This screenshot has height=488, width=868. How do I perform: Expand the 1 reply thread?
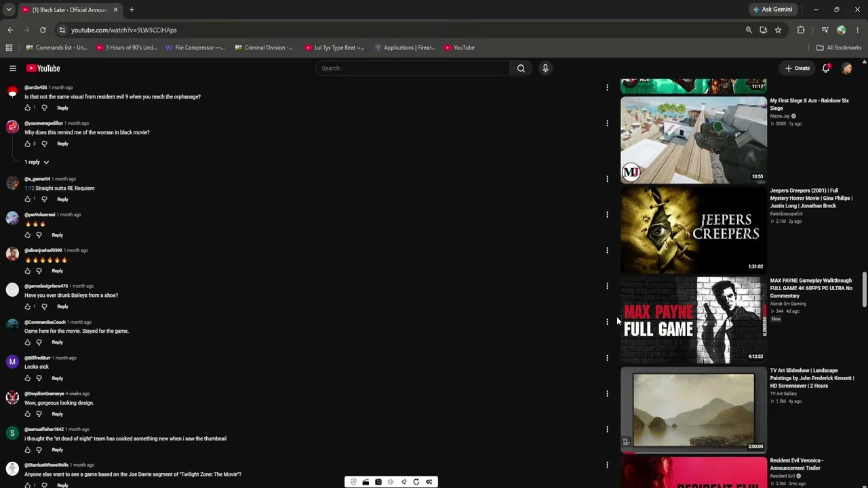pos(37,162)
